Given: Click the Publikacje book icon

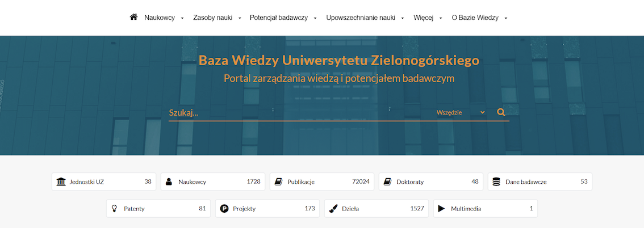Looking at the screenshot, I should click(278, 181).
